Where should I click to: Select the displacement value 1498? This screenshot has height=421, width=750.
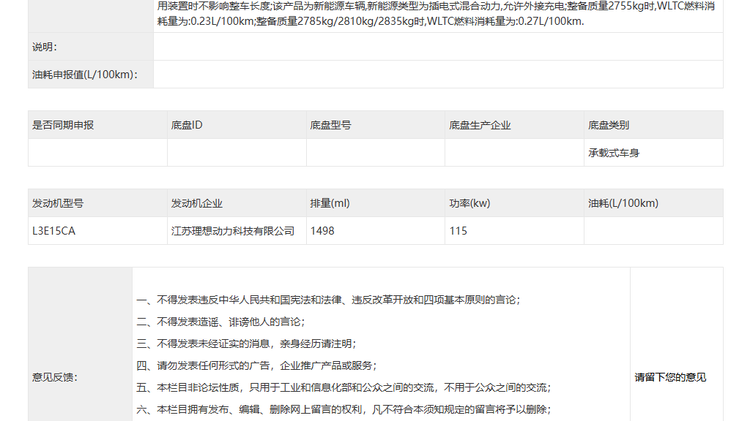pos(323,230)
